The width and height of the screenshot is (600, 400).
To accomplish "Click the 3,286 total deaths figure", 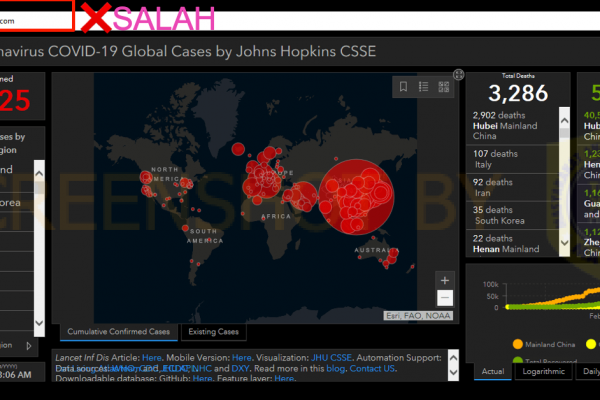I will coord(518,93).
